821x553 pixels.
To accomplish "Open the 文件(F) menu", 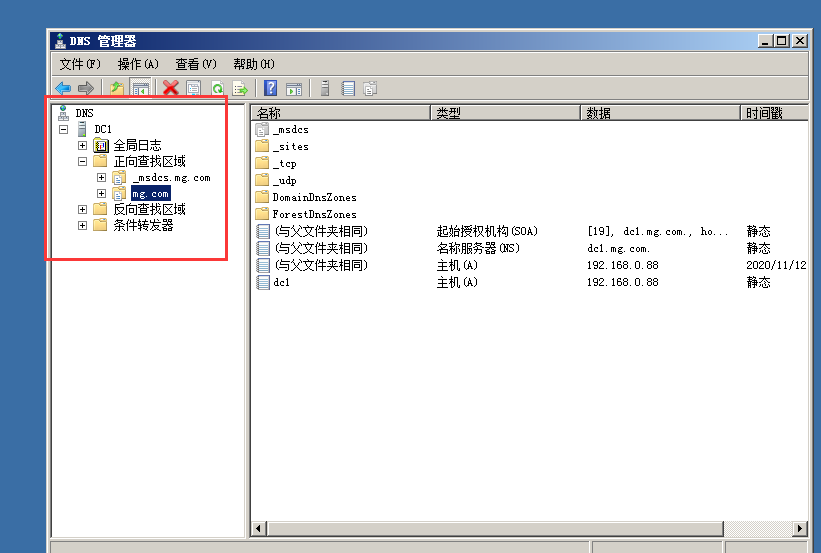I will pos(80,64).
